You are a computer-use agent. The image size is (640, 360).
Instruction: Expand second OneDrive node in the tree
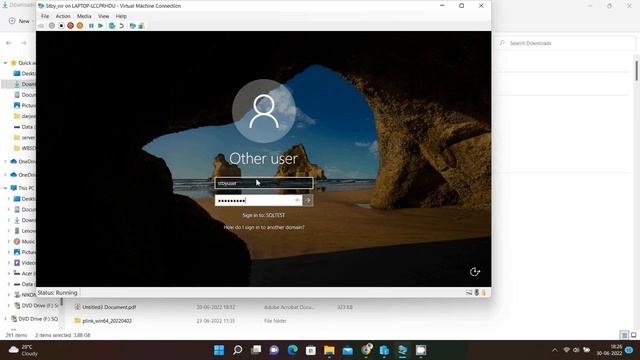point(5,175)
